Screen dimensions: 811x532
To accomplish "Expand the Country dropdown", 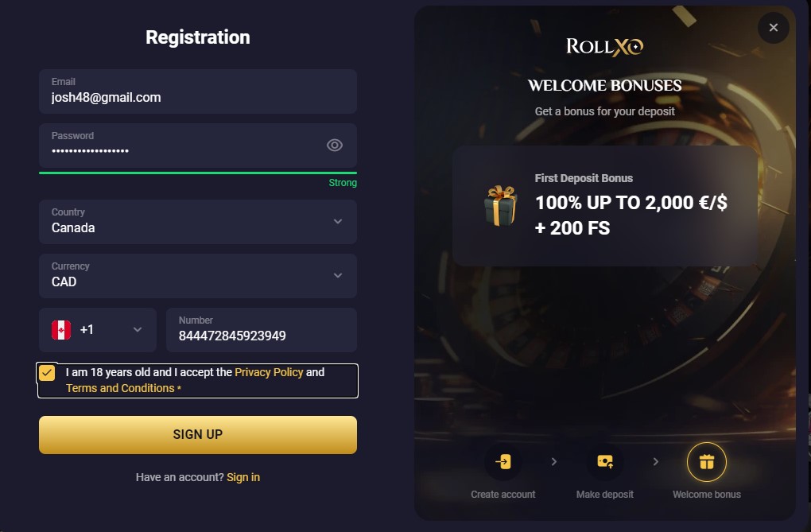I will coord(338,221).
